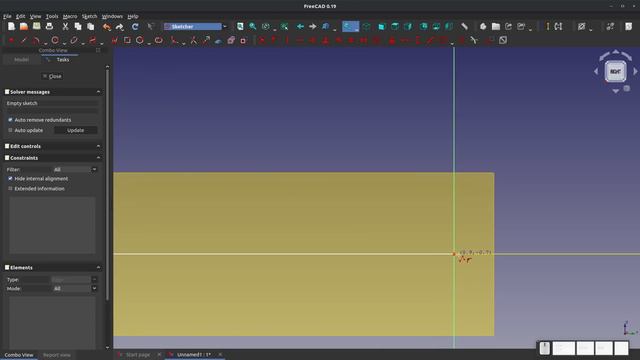Open the Start page document tab

pyautogui.click(x=138, y=355)
